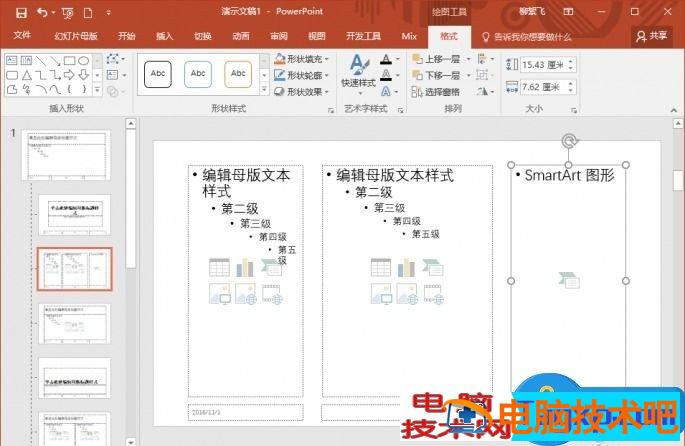This screenshot has height=446, width=685.
Task: Select the vertical text box shape
Action: click(26, 60)
